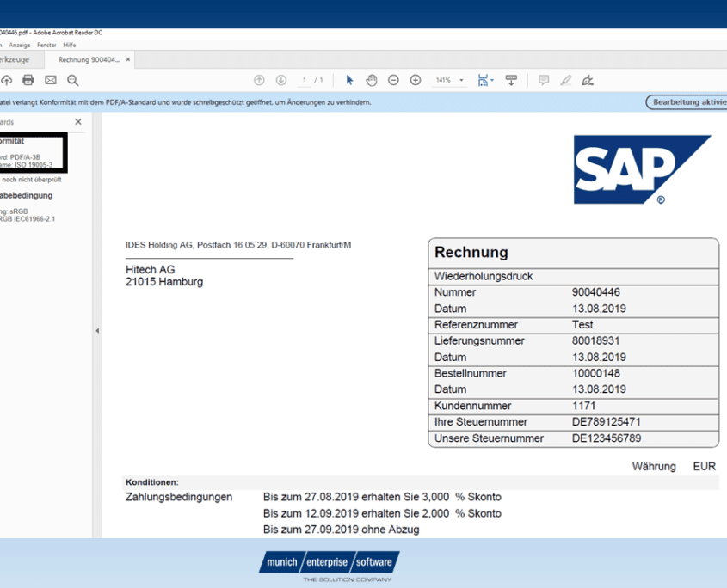Viewport: 727px width, 588px height.
Task: Open the Anzeige menu
Action: [20, 45]
